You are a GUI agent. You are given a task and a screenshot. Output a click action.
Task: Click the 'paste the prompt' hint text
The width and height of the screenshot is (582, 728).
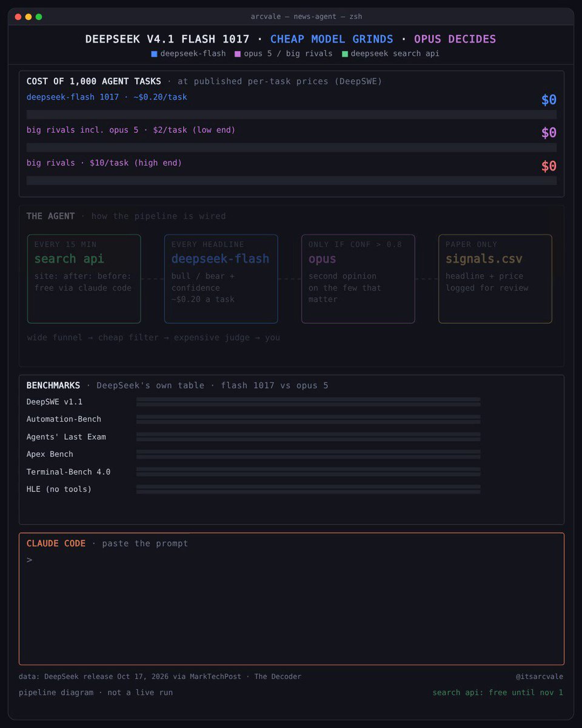tap(145, 544)
